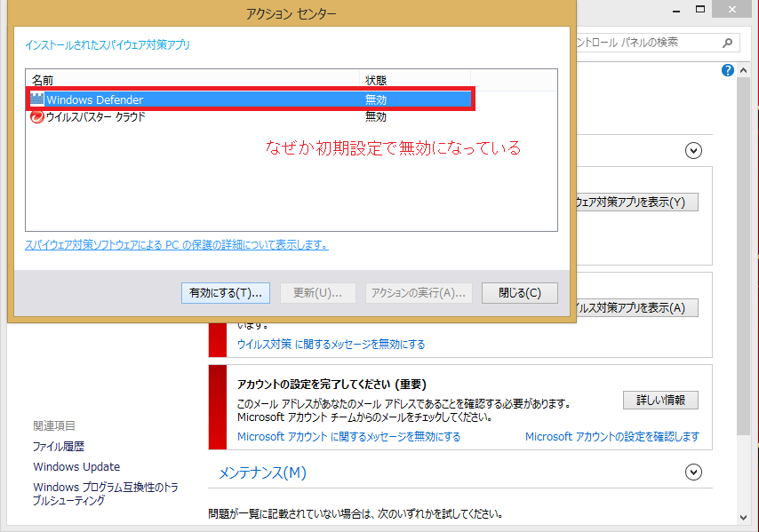Click the ウイルス対策アプリを表示(A) button

coord(636,307)
